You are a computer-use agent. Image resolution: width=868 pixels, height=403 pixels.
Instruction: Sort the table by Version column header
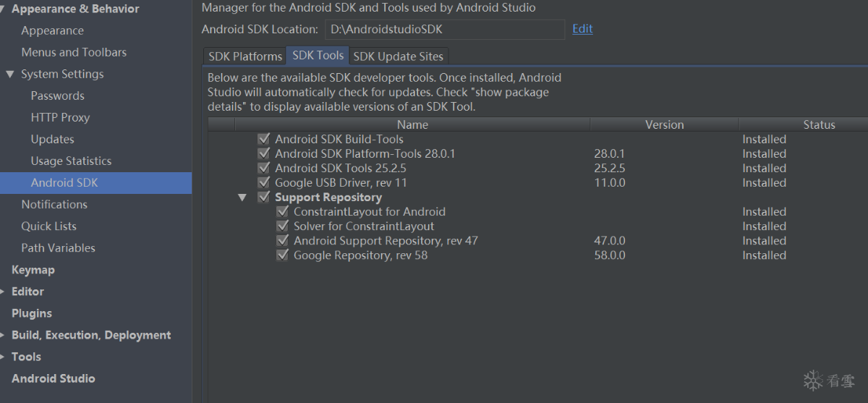(664, 124)
